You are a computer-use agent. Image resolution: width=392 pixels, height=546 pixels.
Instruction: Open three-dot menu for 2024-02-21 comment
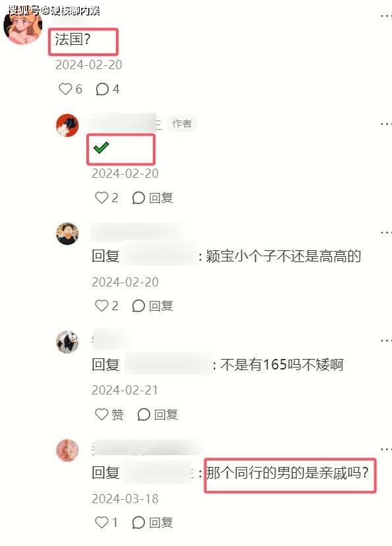pos(385,341)
